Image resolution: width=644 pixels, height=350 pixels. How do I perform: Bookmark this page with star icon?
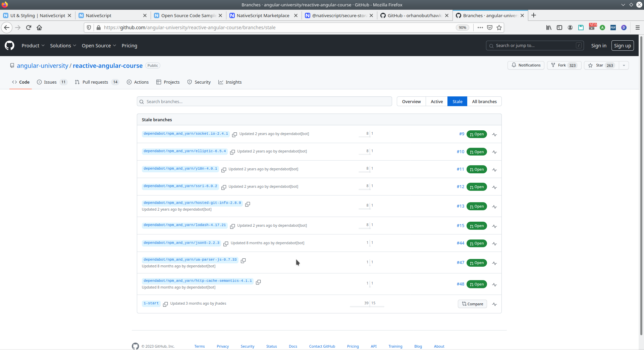tap(499, 28)
